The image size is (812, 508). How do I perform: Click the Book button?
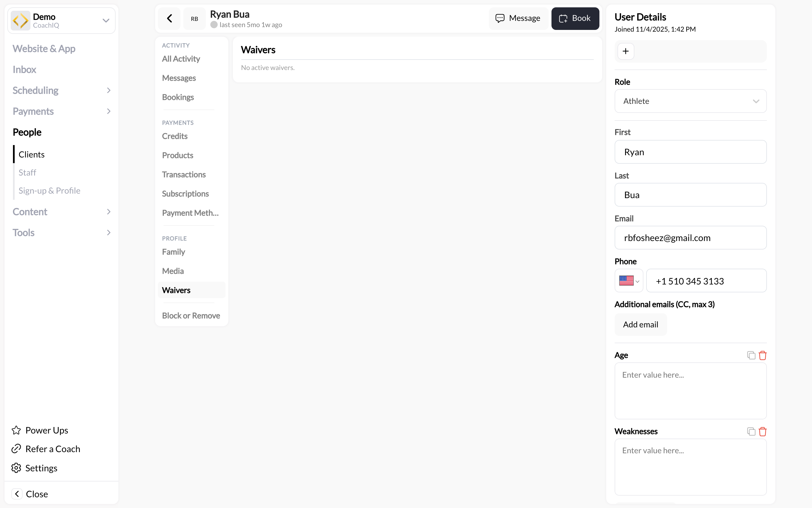point(575,18)
